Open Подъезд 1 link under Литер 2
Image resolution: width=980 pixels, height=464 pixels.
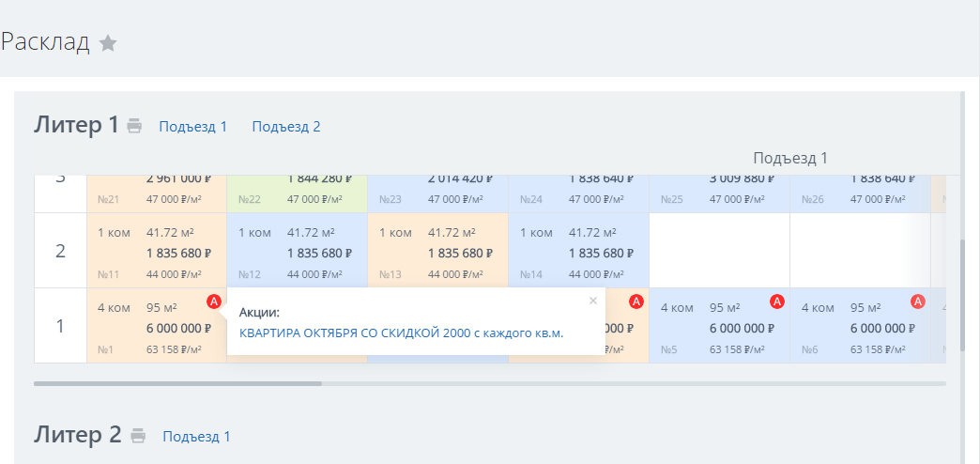(x=196, y=437)
